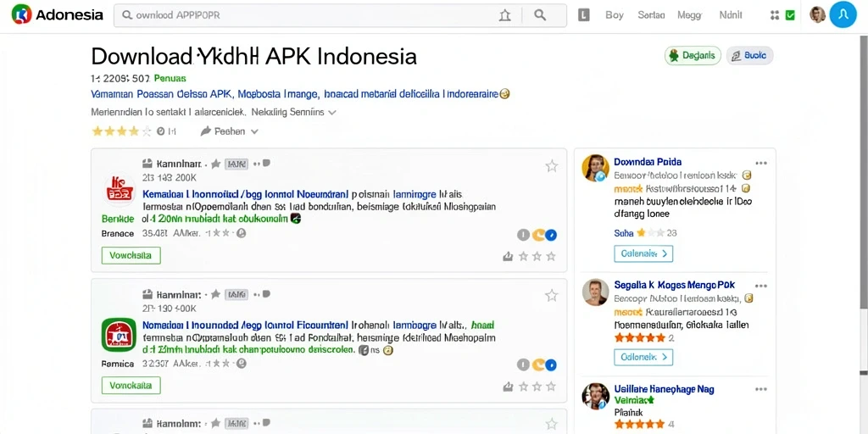Click the gray 'IAIKI' badge in first card
The image size is (868, 434).
236,164
